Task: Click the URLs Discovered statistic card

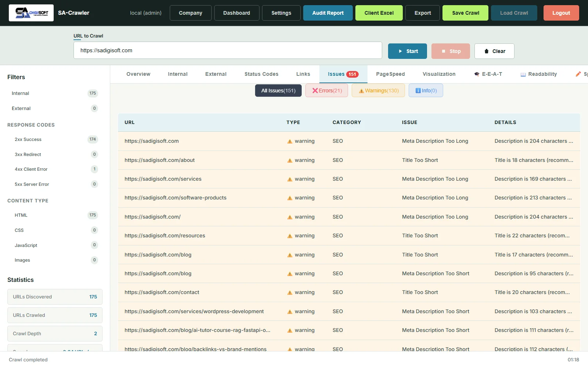Action: [55, 297]
